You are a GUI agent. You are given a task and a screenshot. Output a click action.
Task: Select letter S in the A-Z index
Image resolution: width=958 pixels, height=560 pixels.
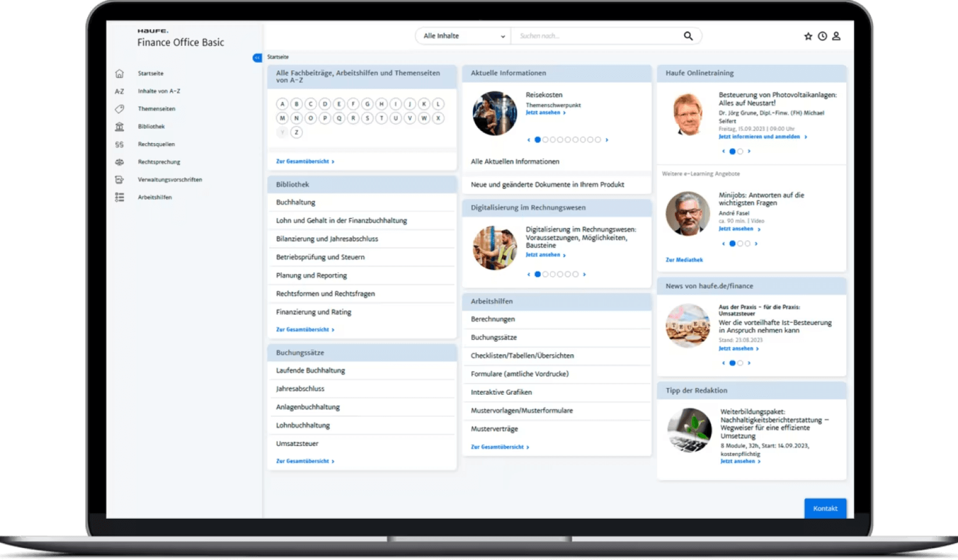coord(367,118)
